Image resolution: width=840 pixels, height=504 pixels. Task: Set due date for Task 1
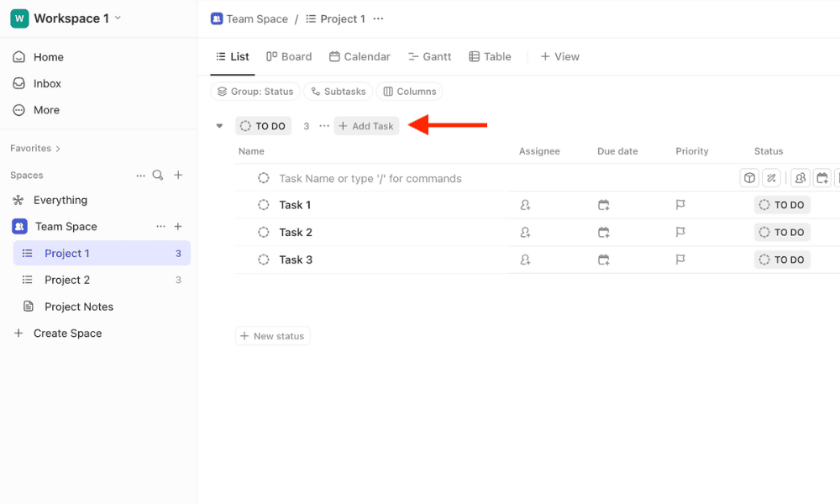(604, 205)
